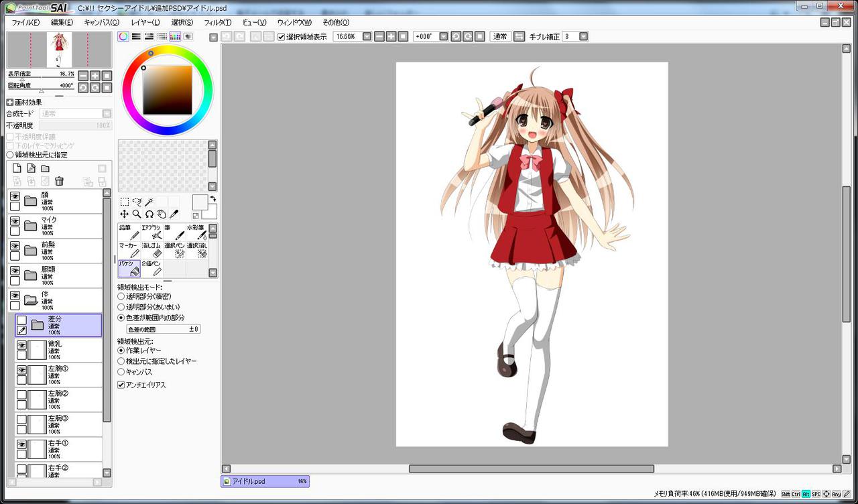The height and width of the screenshot is (504, 858).
Task: Open the zoom percentage dropdown
Action: (x=367, y=36)
